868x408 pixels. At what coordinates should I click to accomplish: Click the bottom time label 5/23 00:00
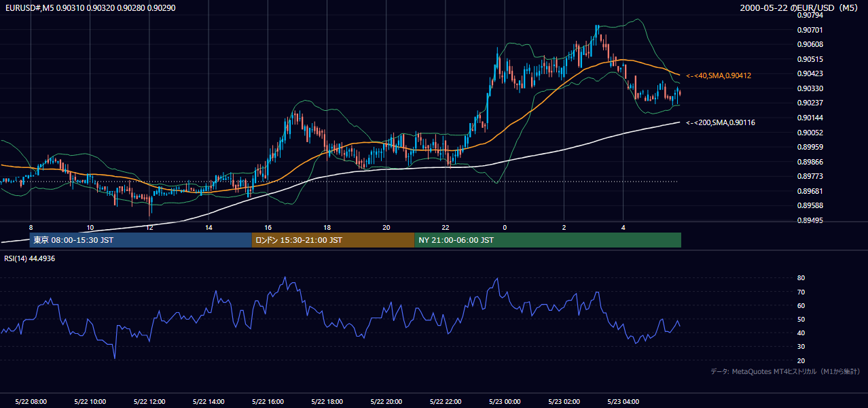[505, 402]
